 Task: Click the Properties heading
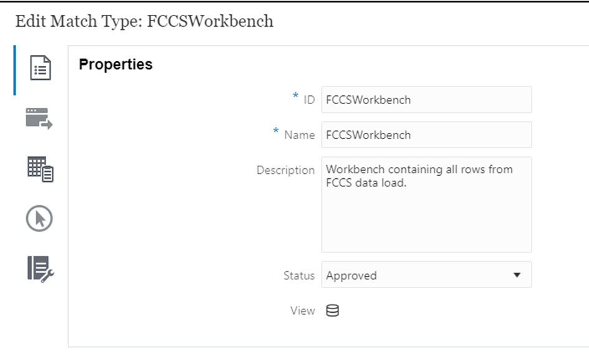click(x=115, y=64)
